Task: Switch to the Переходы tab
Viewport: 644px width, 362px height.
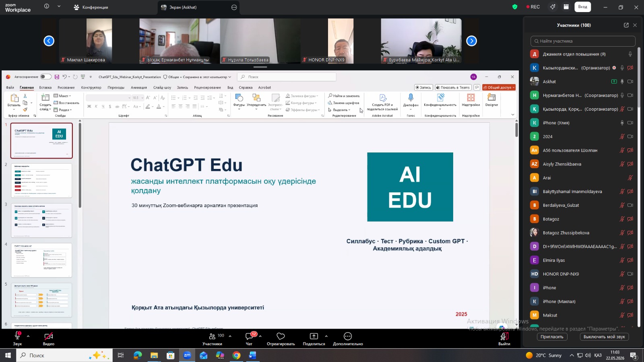Action: 116,87
